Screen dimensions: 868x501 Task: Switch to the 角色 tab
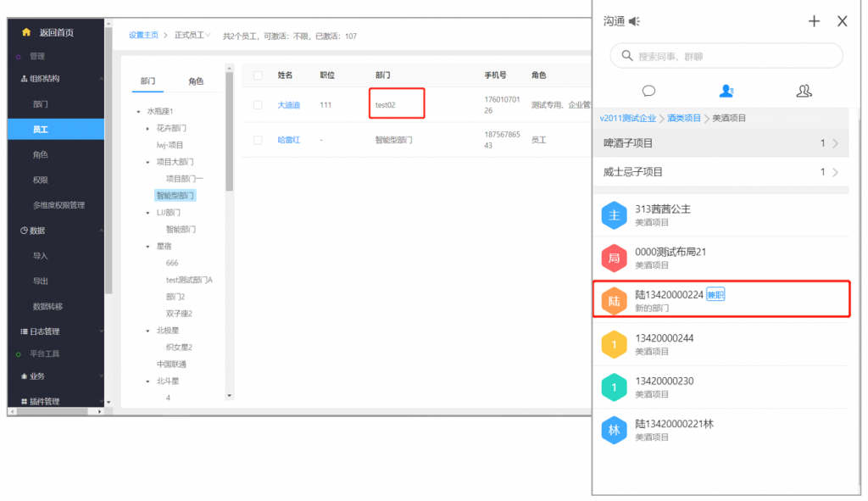(x=196, y=81)
